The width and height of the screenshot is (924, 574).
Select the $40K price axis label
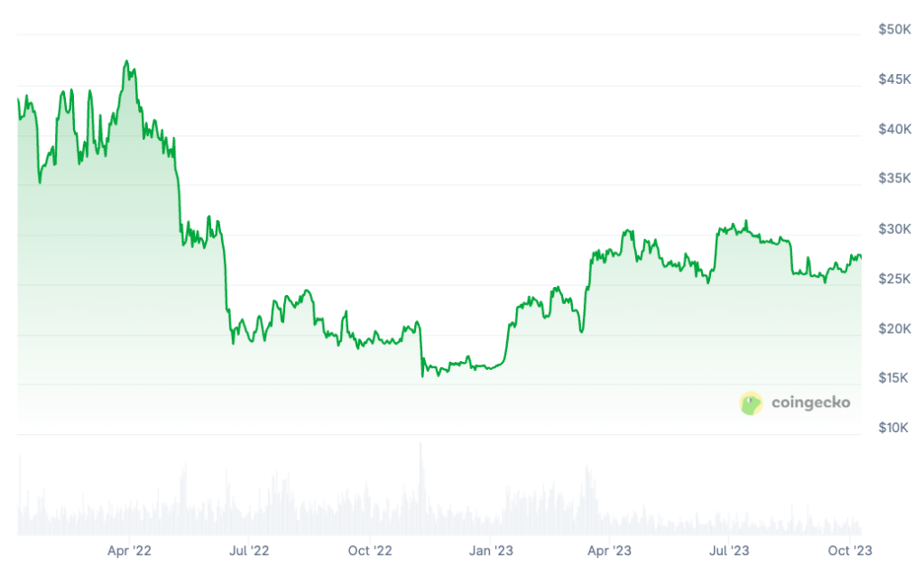(x=894, y=129)
